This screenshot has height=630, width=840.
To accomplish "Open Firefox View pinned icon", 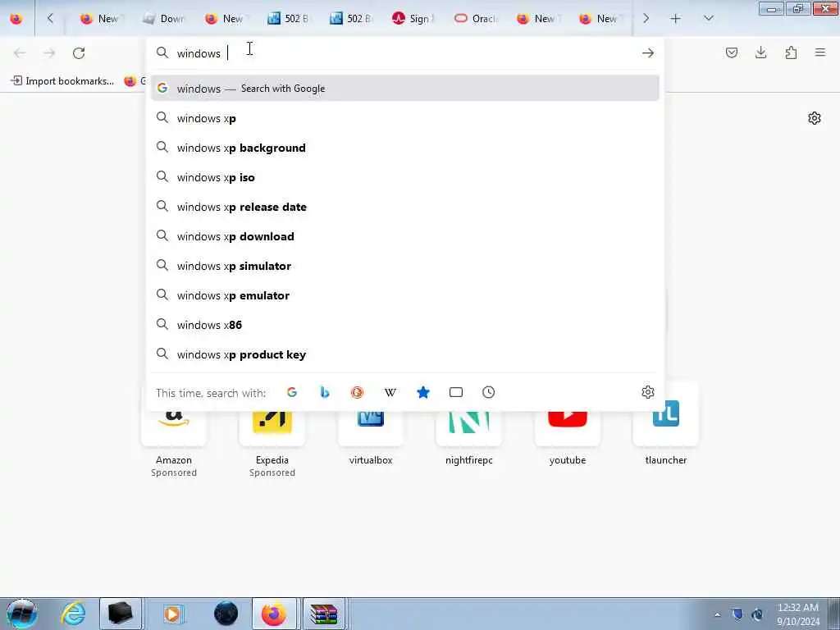I will tap(16, 19).
